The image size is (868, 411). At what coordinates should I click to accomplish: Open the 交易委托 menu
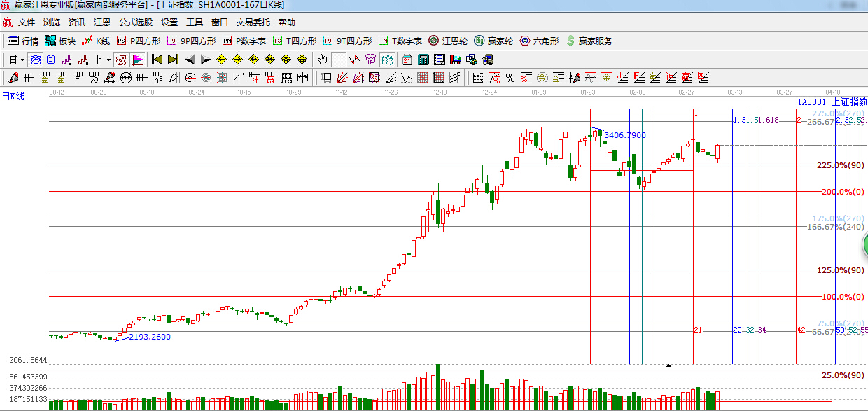pyautogui.click(x=253, y=22)
